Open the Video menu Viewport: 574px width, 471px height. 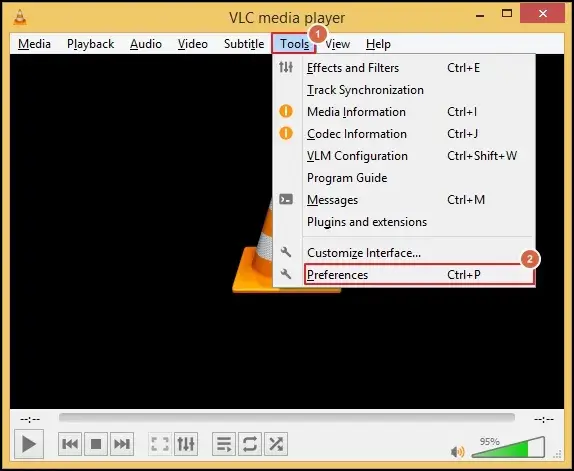193,44
